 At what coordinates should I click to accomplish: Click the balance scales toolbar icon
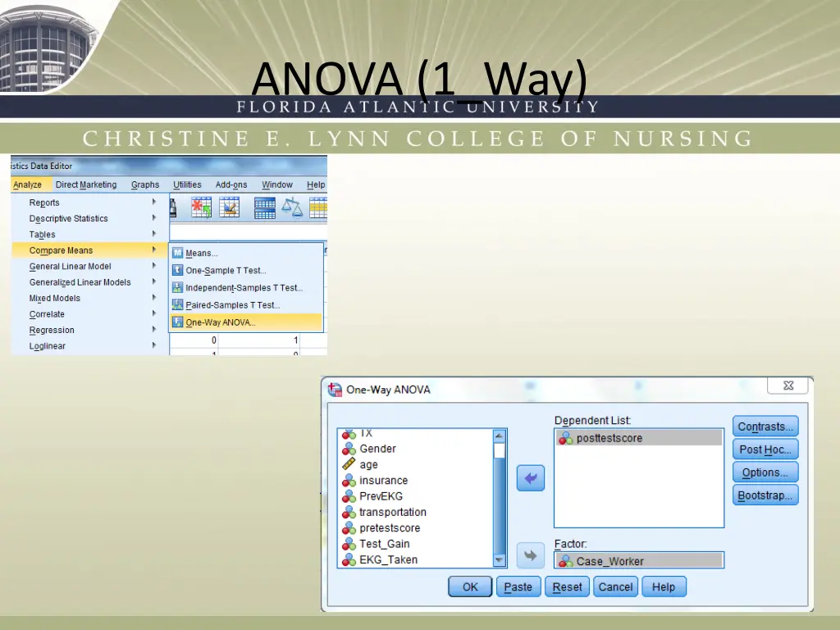click(293, 208)
